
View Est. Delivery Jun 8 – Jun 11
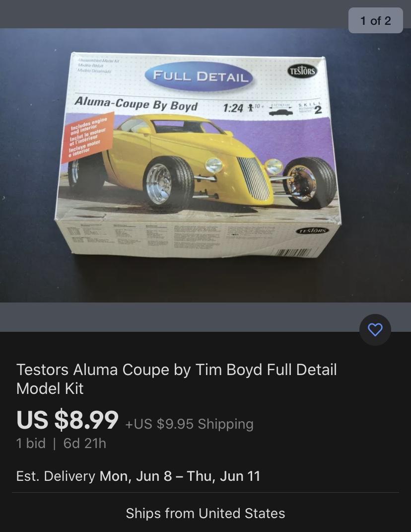138,476
